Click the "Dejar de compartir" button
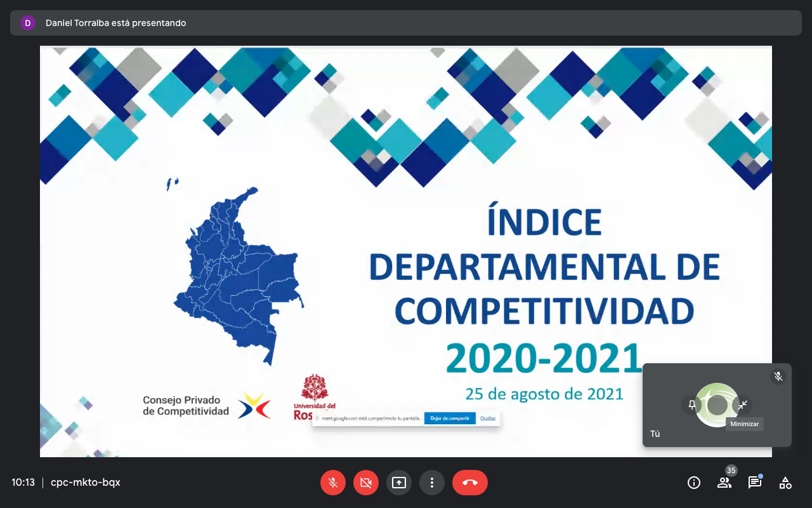The height and width of the screenshot is (508, 812). 450,418
